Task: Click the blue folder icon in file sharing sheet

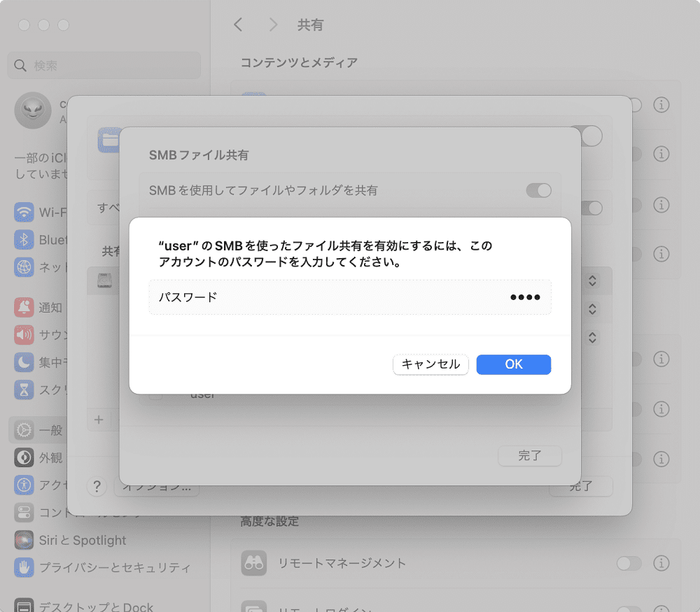Action: (109, 141)
